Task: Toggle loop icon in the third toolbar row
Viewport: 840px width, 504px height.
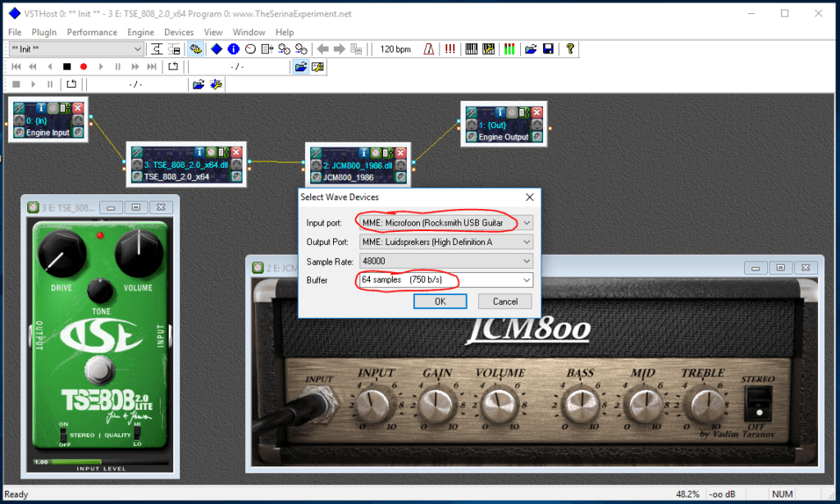Action: click(71, 84)
